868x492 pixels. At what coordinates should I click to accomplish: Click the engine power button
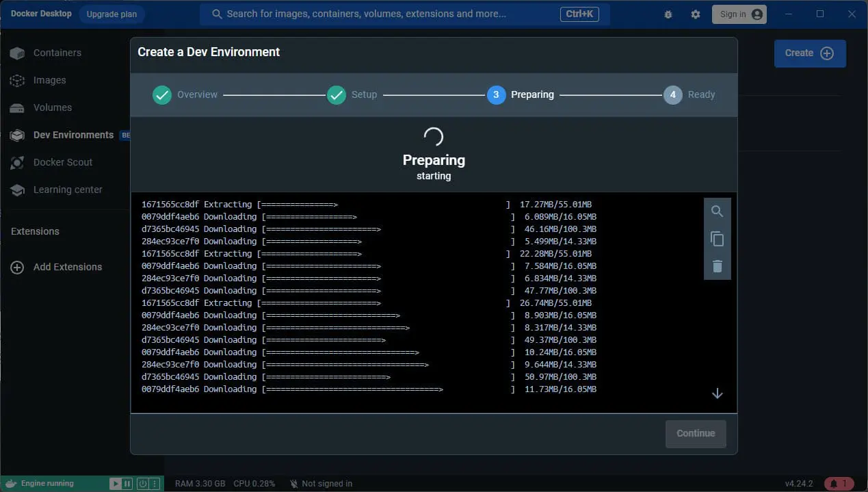coord(142,484)
